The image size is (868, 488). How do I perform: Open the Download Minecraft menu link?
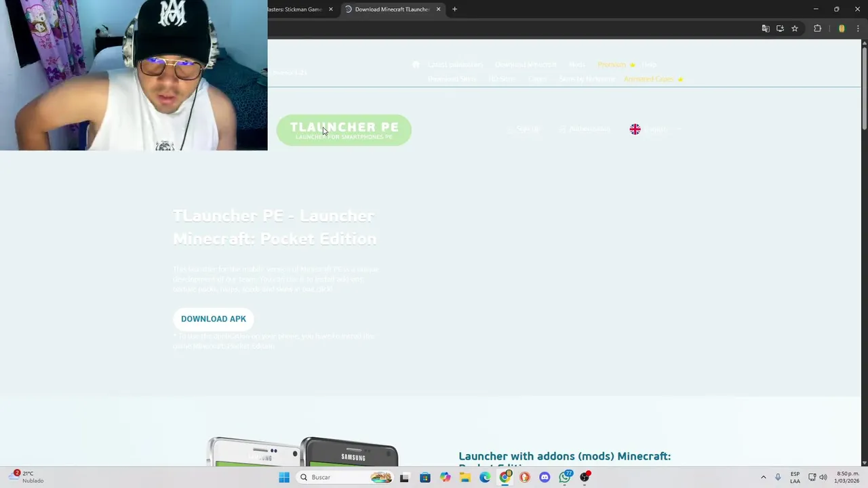(526, 64)
